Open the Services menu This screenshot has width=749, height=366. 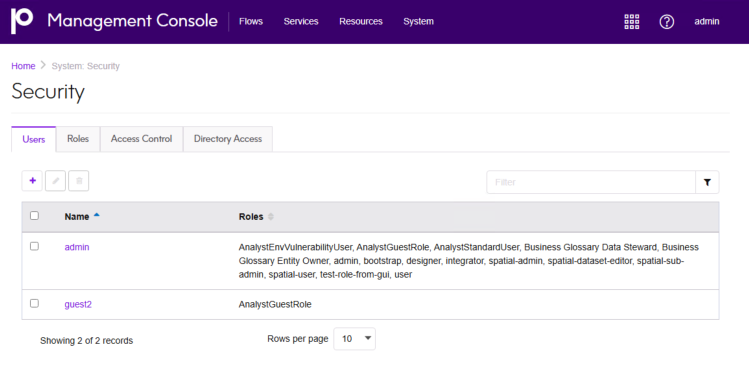[x=301, y=22]
